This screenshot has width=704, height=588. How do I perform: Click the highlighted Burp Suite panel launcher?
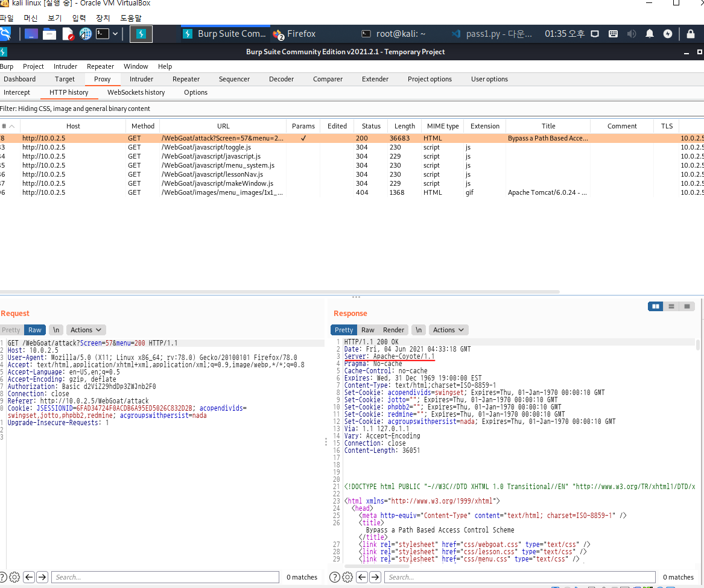coord(141,34)
